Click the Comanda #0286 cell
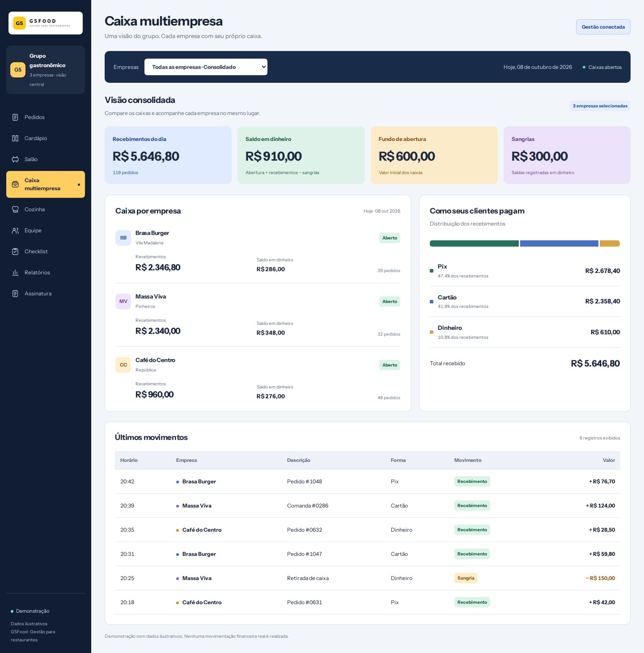The height and width of the screenshot is (653, 644). (x=308, y=506)
